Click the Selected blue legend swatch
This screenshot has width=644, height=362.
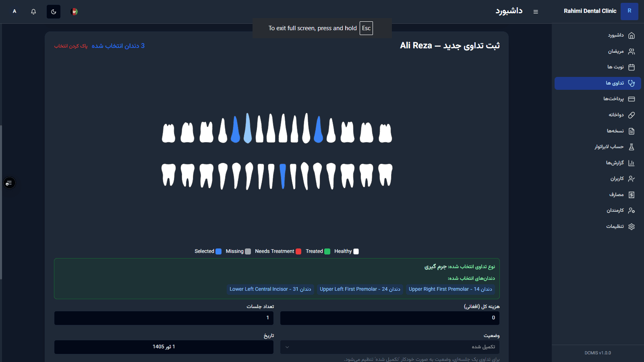pos(219,251)
